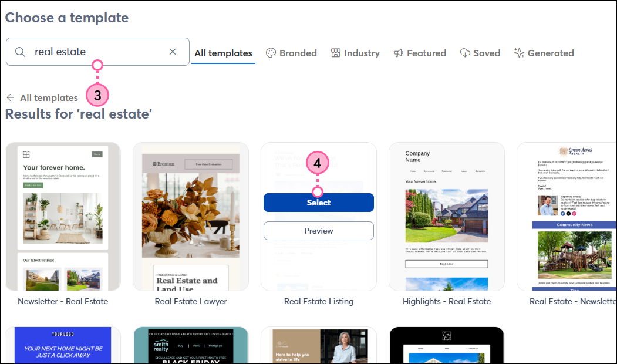
Task: Click the back arrow above the results
Action: (x=11, y=97)
